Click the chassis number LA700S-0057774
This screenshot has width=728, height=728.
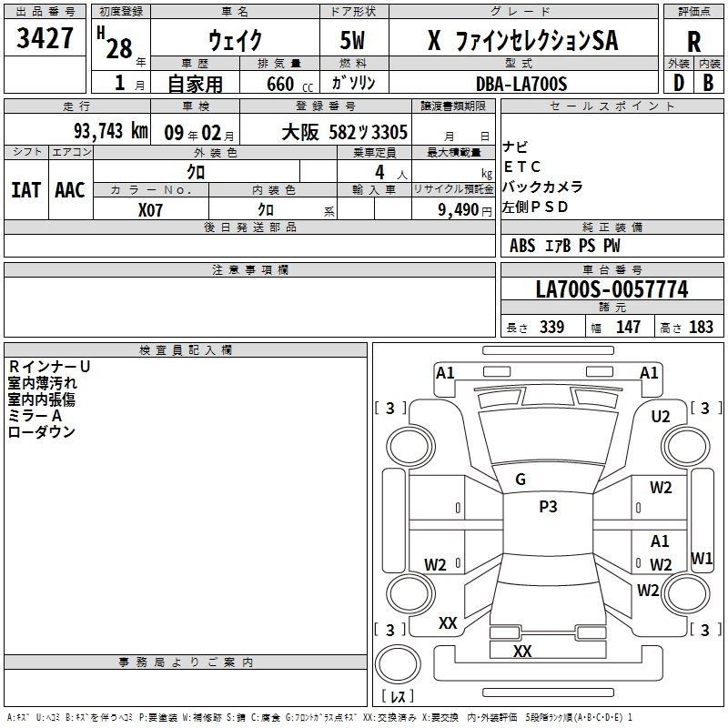point(612,289)
